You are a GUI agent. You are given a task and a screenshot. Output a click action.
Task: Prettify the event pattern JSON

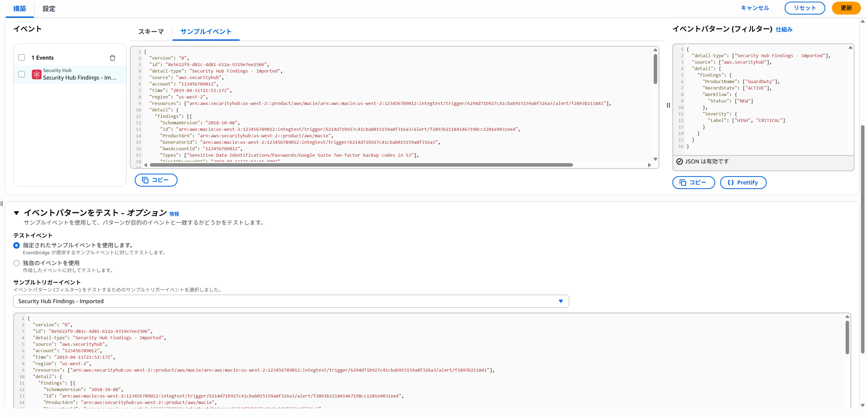pos(743,182)
